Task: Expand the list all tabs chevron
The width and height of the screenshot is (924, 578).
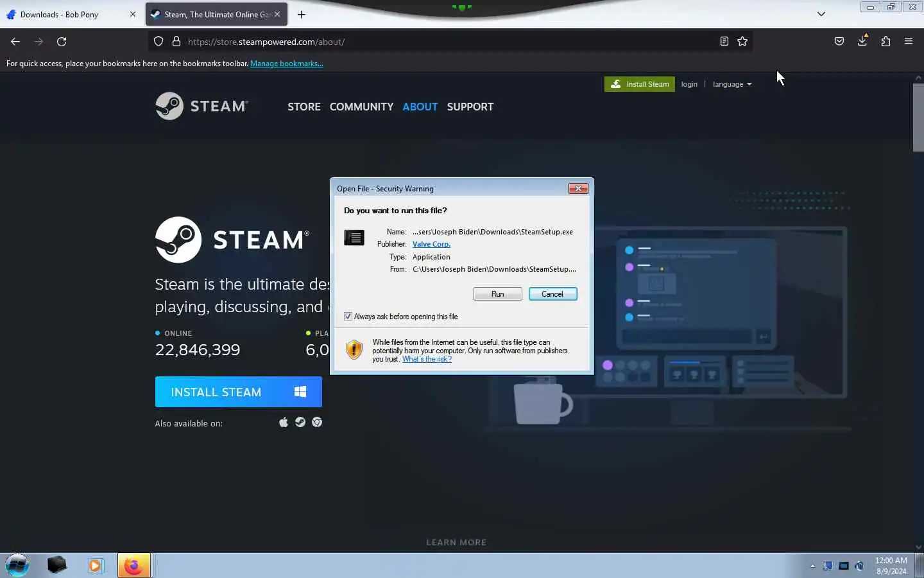Action: click(x=821, y=14)
